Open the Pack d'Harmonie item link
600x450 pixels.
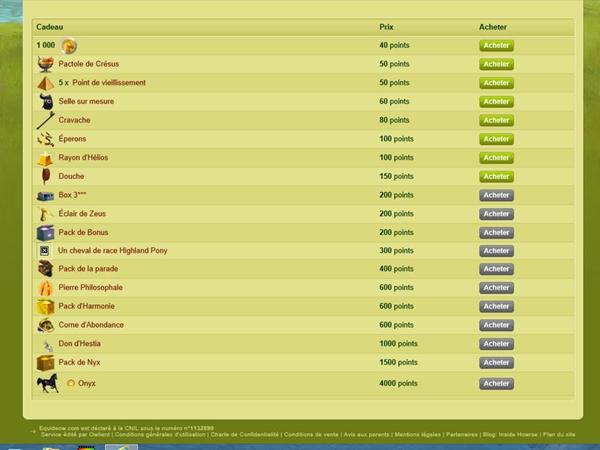[x=81, y=306]
